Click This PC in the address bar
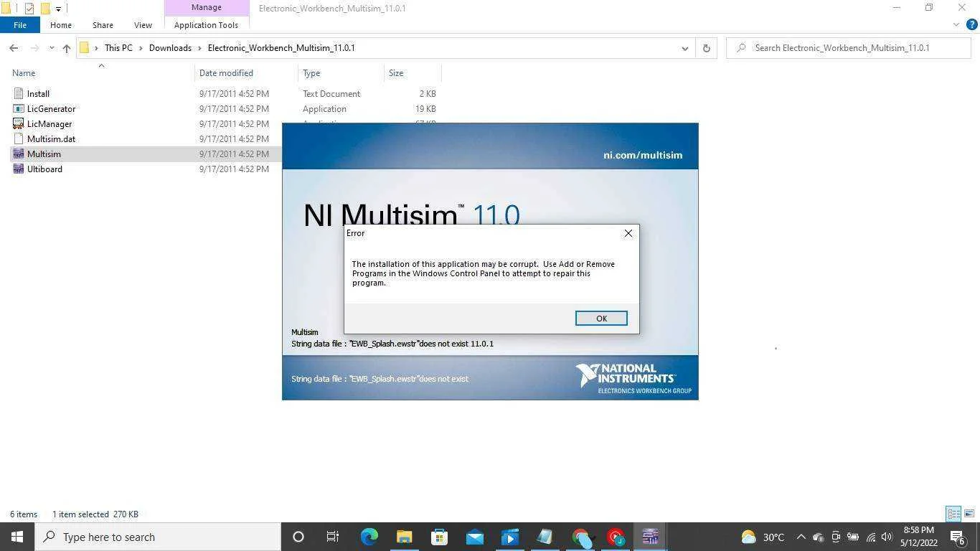Viewport: 980px width, 551px height. click(118, 48)
